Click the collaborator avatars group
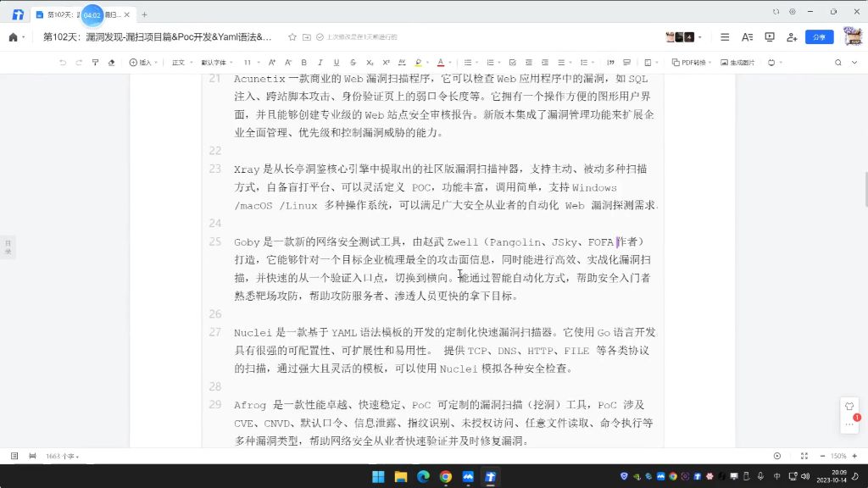 (x=680, y=37)
